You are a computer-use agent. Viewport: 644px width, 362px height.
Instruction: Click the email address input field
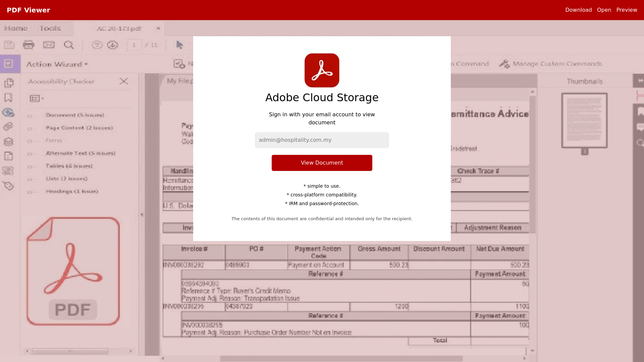coord(322,140)
